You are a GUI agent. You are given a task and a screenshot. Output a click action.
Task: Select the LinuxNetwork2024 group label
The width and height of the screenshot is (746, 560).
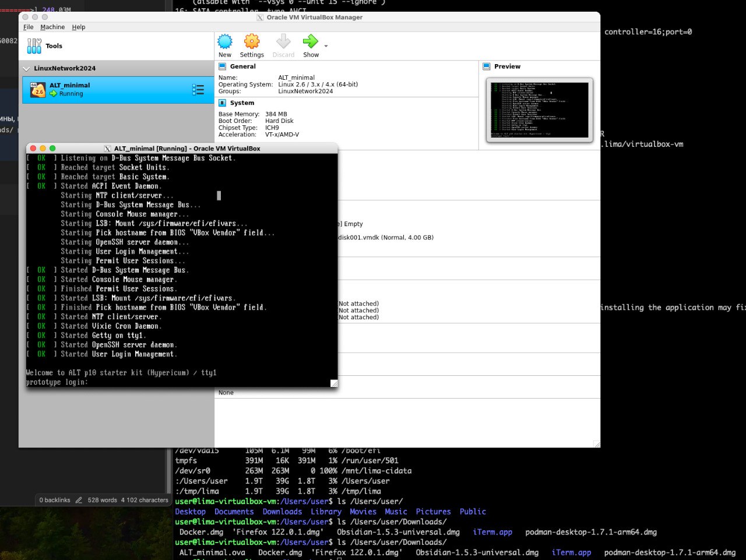[65, 69]
